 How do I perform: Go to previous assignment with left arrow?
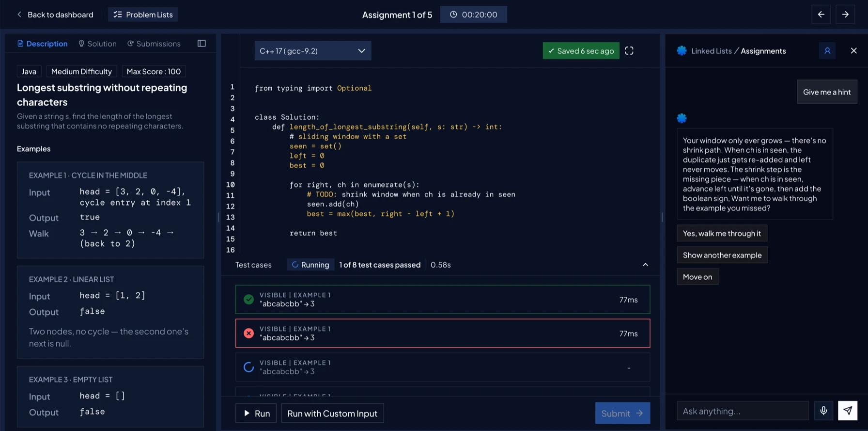click(821, 15)
